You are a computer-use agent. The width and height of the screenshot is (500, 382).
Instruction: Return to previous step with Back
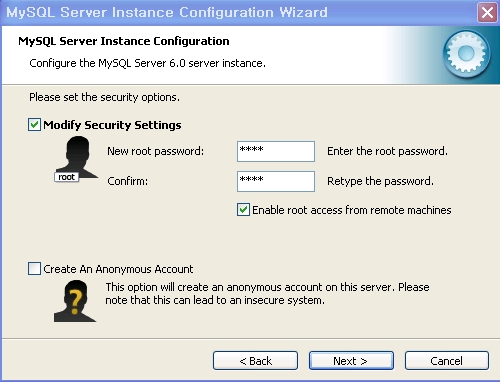(255, 361)
